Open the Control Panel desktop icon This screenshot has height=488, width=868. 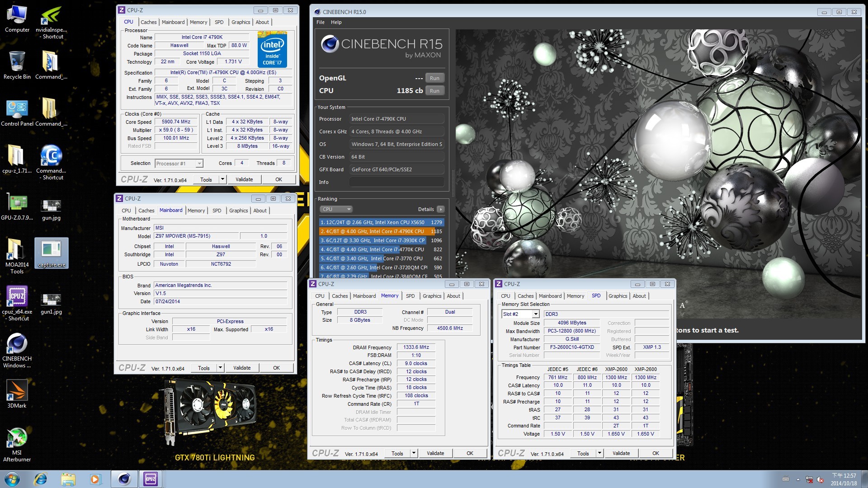pyautogui.click(x=17, y=113)
